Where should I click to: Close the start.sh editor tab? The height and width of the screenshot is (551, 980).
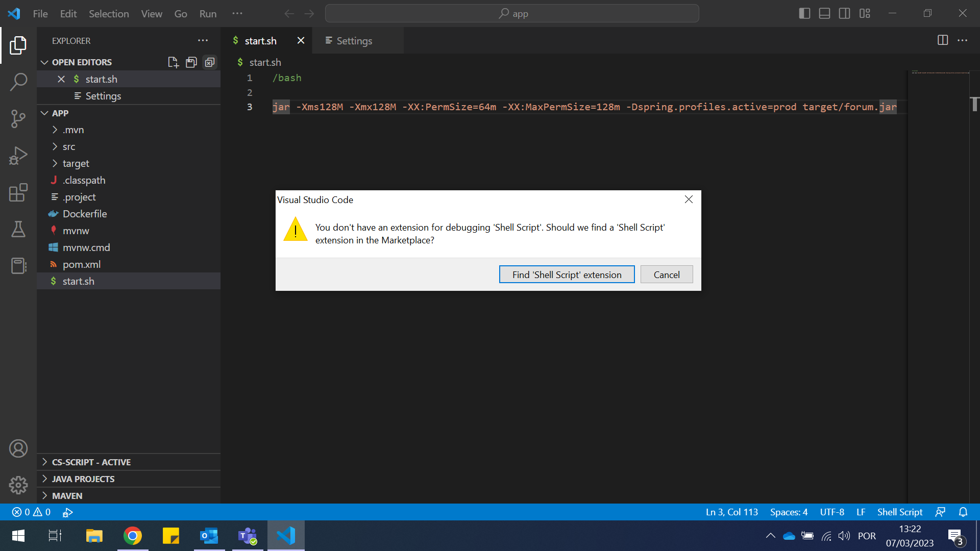tap(301, 40)
